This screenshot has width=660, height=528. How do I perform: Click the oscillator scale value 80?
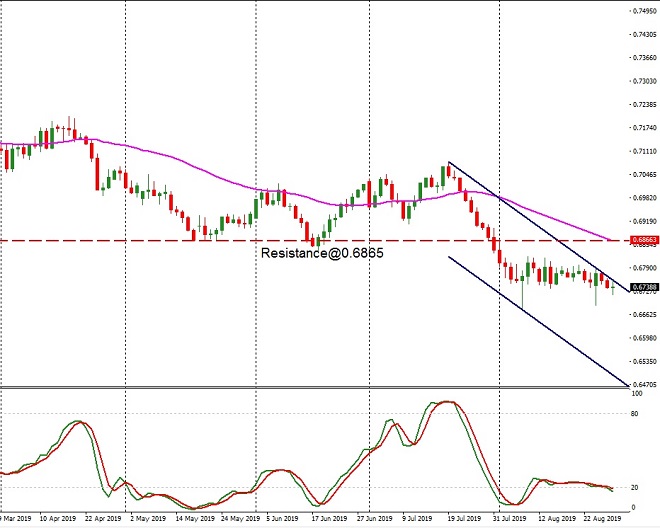[635, 414]
